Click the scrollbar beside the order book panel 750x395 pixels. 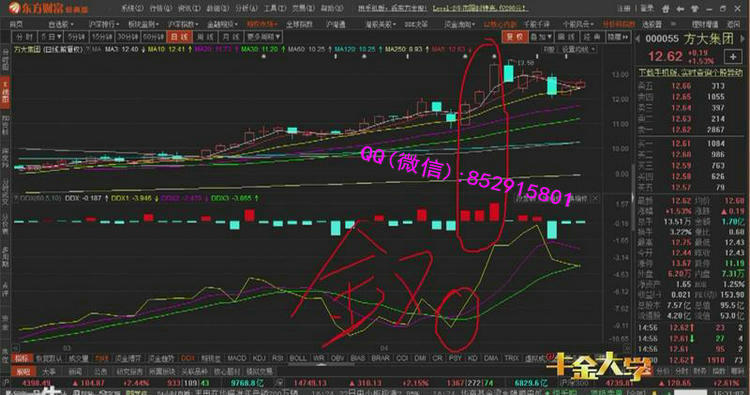point(633,191)
